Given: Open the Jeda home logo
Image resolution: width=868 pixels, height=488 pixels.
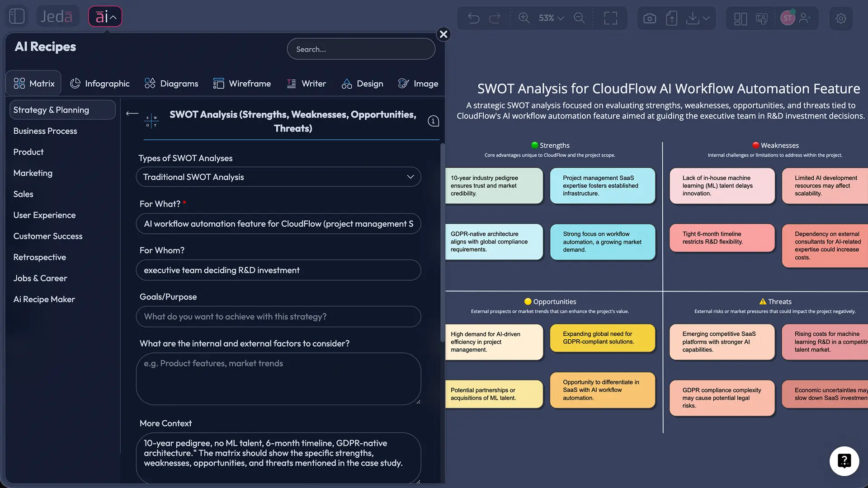Looking at the screenshot, I should point(57,16).
